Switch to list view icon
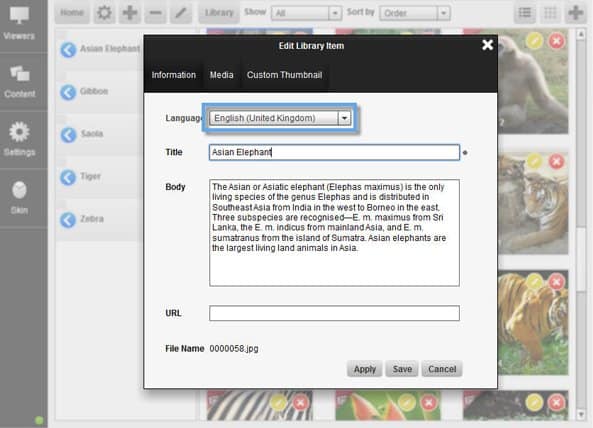Screen dimensions: 593x428 click(x=525, y=13)
